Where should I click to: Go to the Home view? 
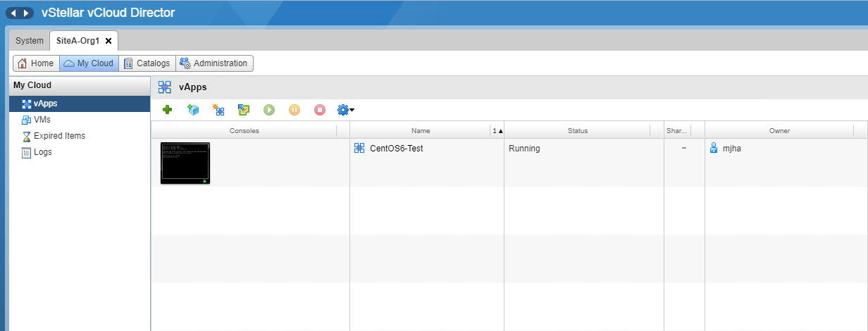coord(36,63)
